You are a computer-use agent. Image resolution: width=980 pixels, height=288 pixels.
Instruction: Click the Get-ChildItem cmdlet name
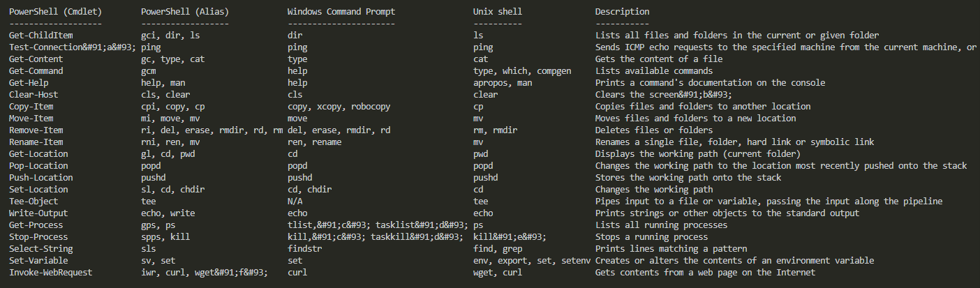40,35
